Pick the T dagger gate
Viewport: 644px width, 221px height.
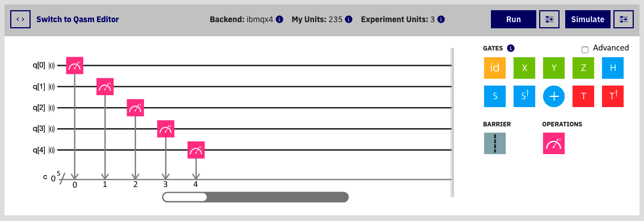pyautogui.click(x=613, y=96)
